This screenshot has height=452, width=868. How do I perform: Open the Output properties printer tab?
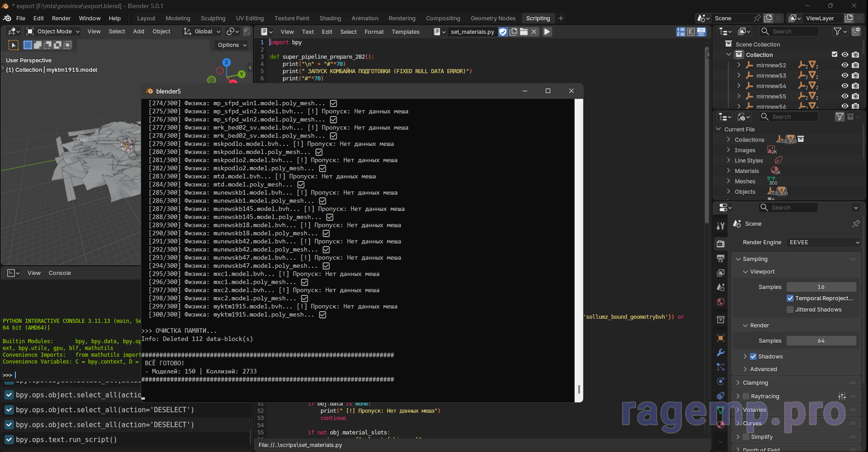pyautogui.click(x=720, y=259)
